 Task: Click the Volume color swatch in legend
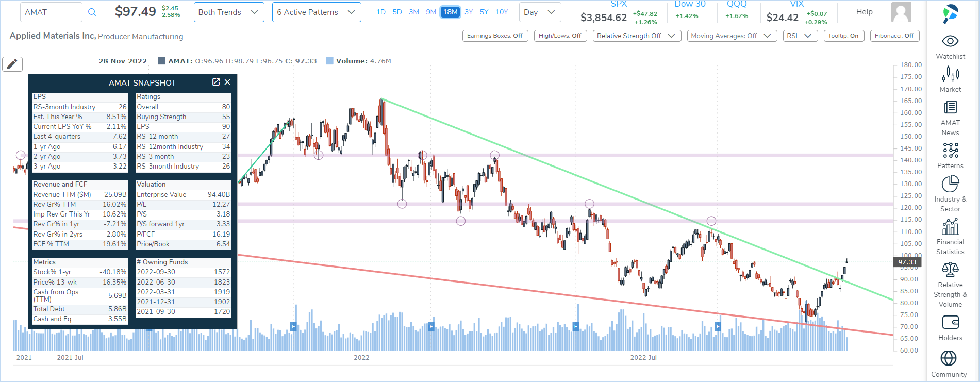329,61
